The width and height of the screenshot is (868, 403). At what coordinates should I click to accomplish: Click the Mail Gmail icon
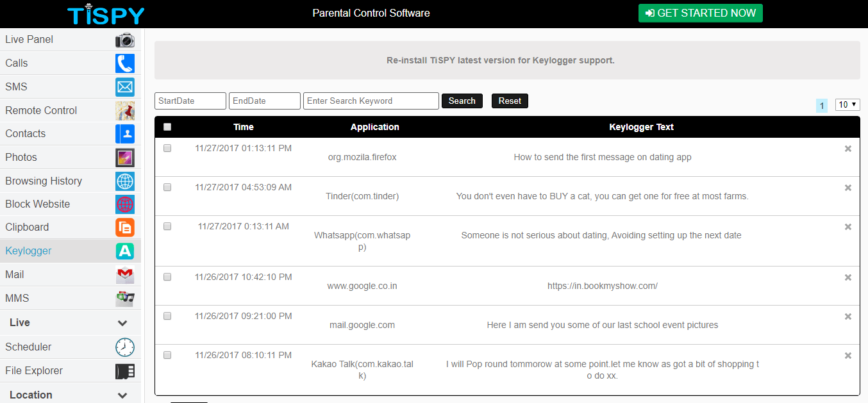tap(125, 275)
